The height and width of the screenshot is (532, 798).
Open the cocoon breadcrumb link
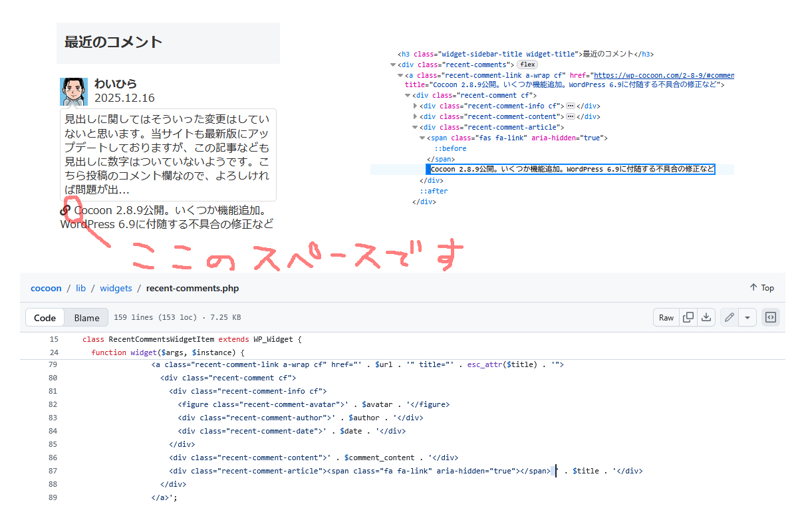pos(46,288)
